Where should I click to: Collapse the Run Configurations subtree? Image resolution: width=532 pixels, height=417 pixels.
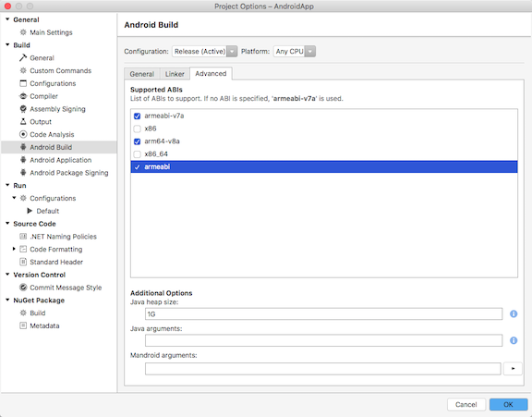tap(14, 198)
